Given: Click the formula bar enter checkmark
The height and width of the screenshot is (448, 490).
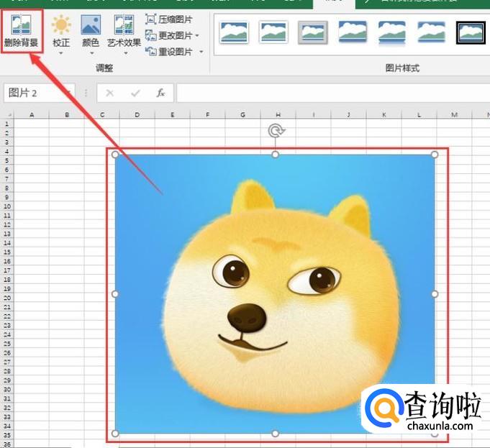Looking at the screenshot, I should [x=135, y=93].
